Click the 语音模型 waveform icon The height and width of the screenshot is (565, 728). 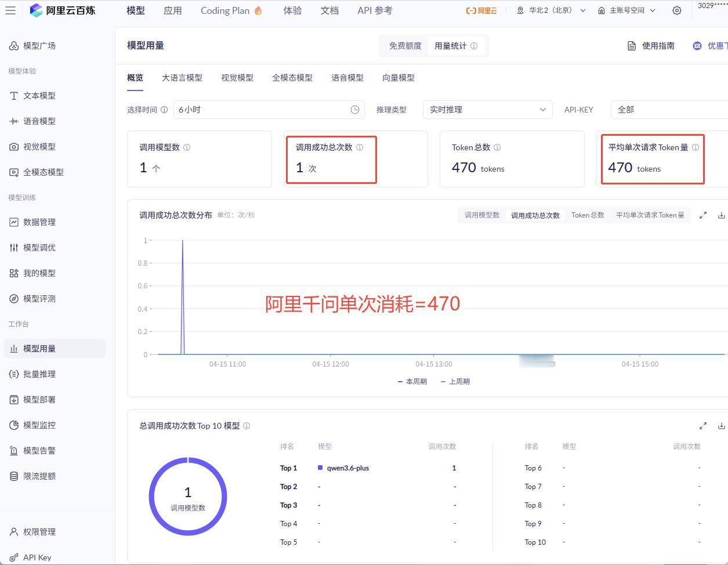pyautogui.click(x=14, y=121)
